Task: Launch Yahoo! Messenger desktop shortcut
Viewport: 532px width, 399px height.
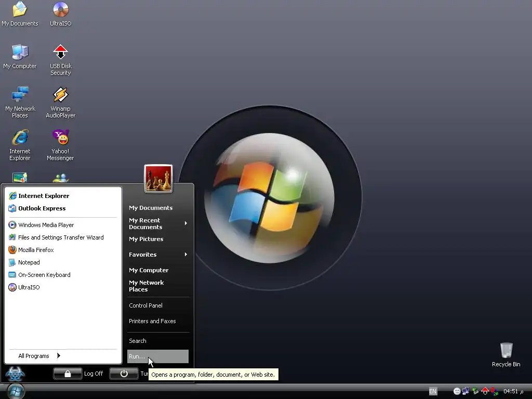Action: point(60,145)
